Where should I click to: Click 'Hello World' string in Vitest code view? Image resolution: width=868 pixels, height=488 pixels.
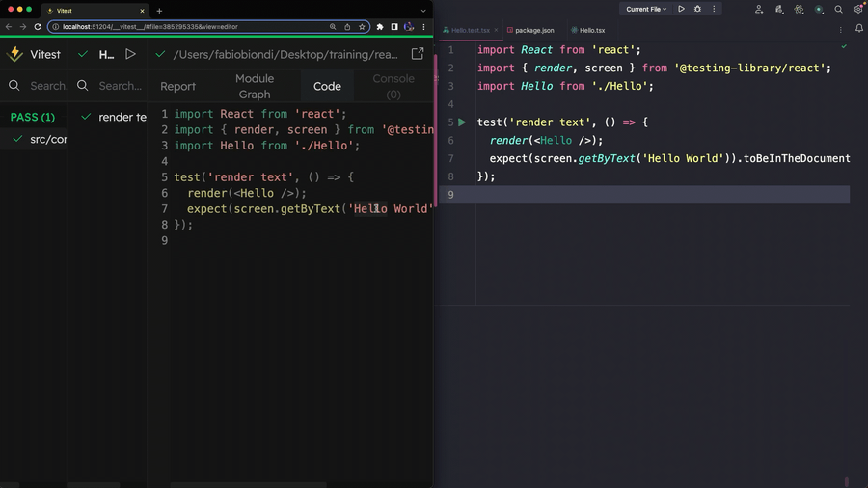(391, 208)
